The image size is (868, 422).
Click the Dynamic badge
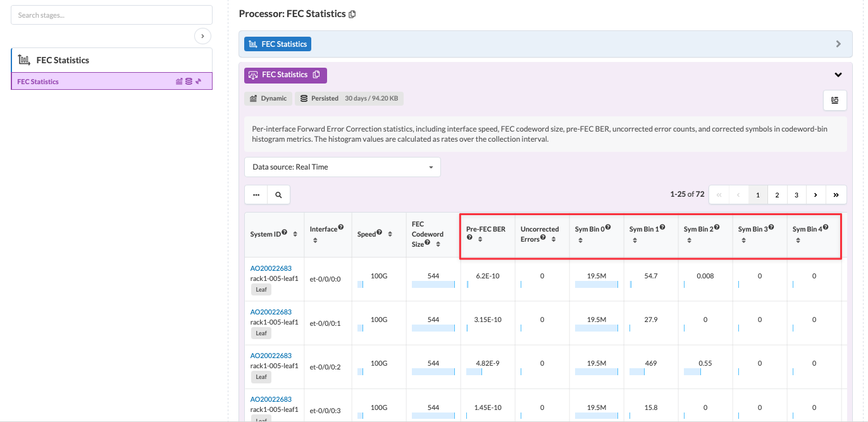(x=268, y=99)
